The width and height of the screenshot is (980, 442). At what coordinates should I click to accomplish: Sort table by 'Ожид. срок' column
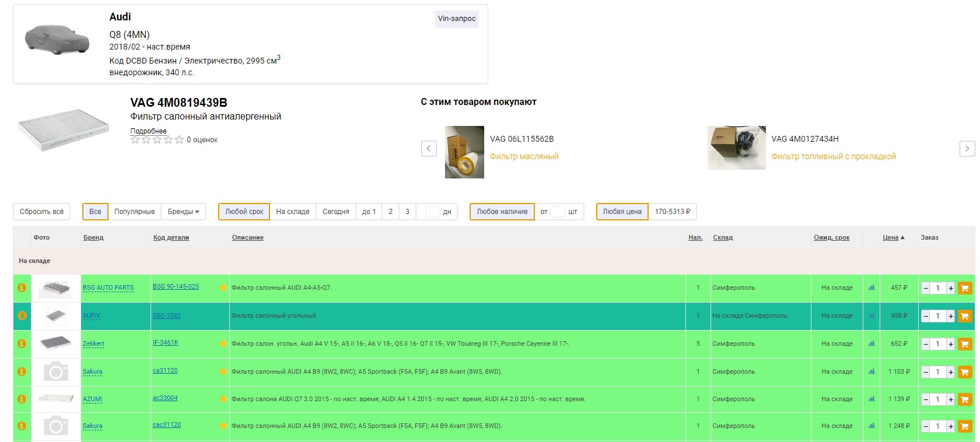pos(832,237)
